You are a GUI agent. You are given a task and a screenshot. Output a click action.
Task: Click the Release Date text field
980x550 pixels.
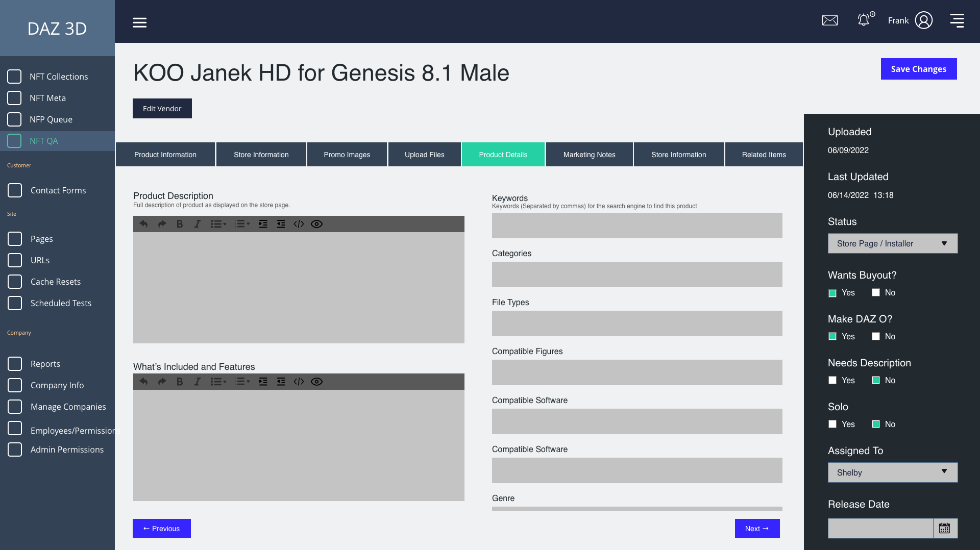(880, 528)
